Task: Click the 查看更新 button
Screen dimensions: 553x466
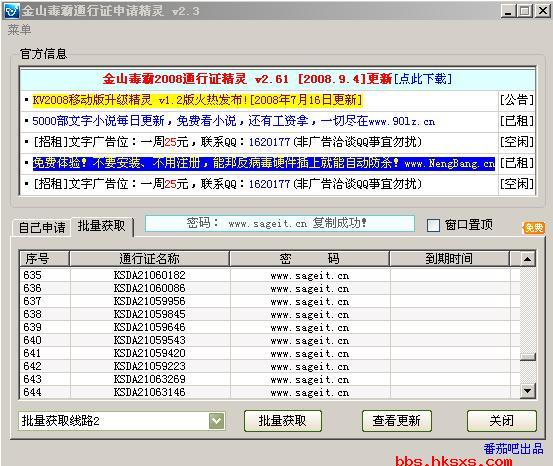Action: pyautogui.click(x=397, y=420)
